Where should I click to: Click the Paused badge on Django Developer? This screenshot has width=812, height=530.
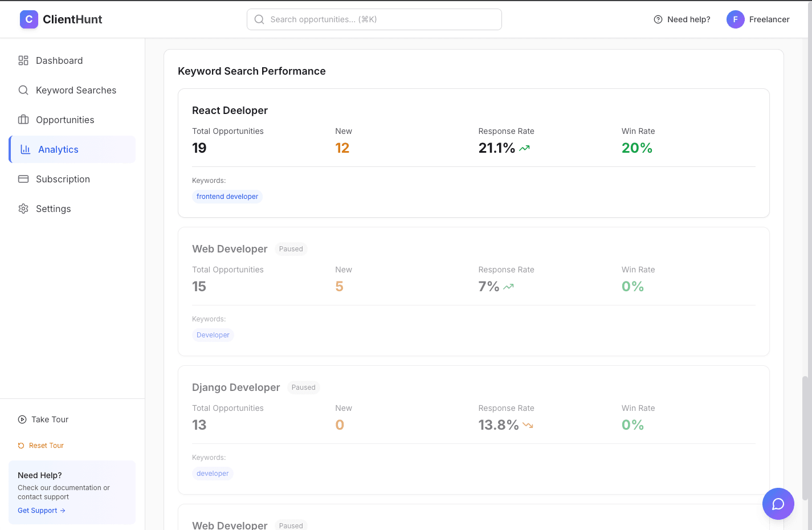click(x=303, y=388)
